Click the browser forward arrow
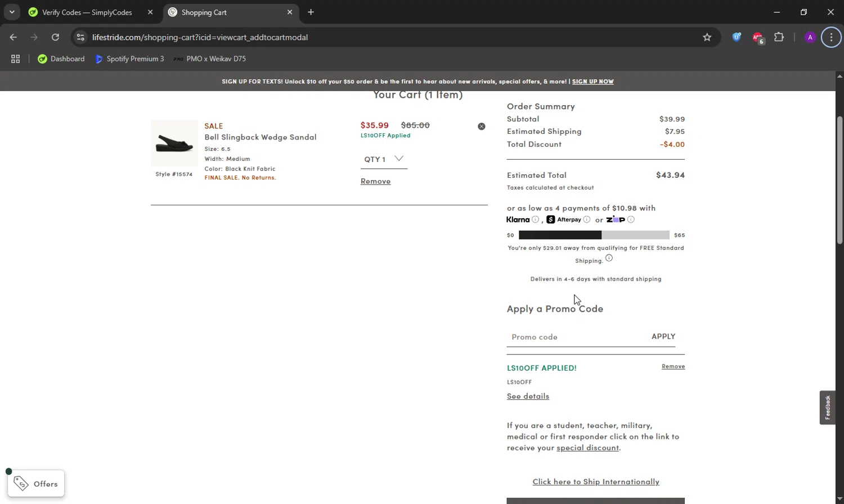The width and height of the screenshot is (844, 504). [34, 37]
